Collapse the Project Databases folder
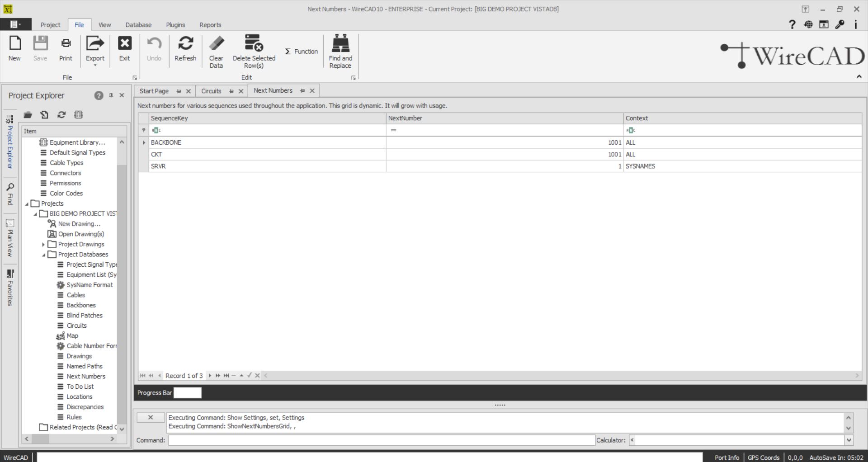The image size is (868, 462). pos(44,255)
